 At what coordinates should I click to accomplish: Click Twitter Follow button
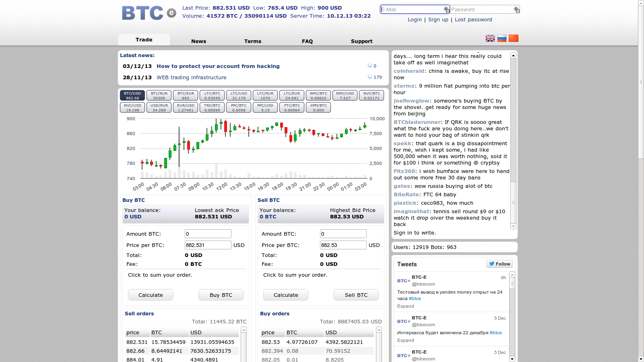500,264
